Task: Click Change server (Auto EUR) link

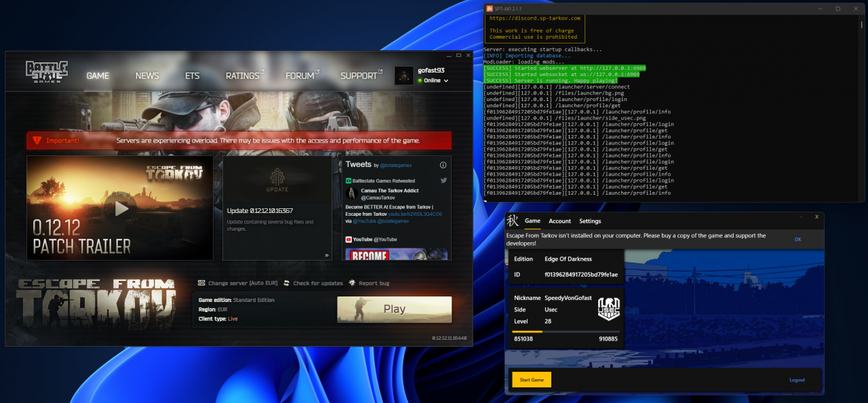Action: [242, 283]
